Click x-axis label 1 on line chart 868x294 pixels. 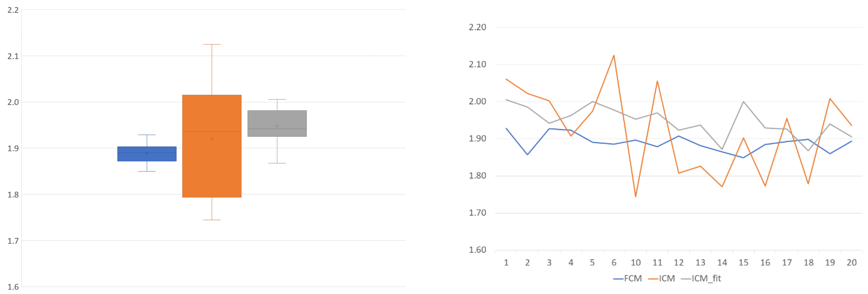[506, 263]
